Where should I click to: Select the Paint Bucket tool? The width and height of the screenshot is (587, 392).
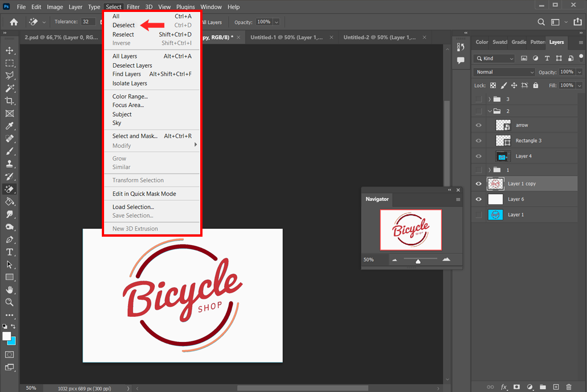[x=10, y=202]
